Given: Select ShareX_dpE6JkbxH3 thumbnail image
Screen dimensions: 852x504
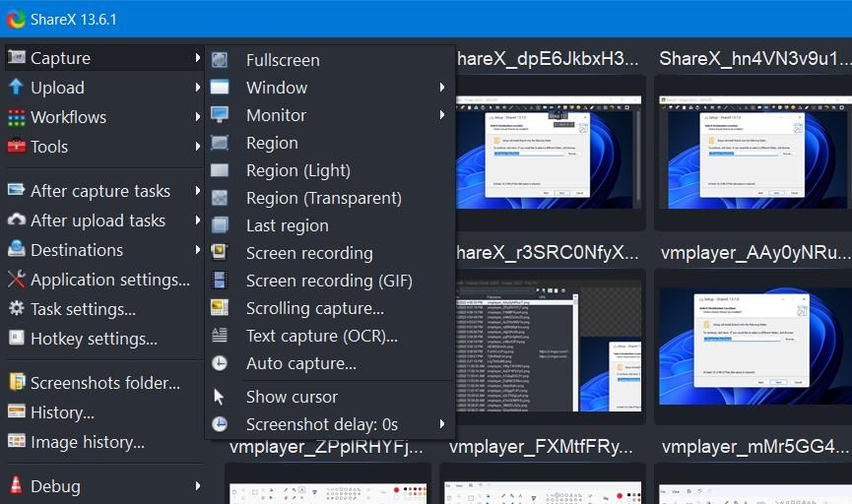Looking at the screenshot, I should pyautogui.click(x=549, y=153).
